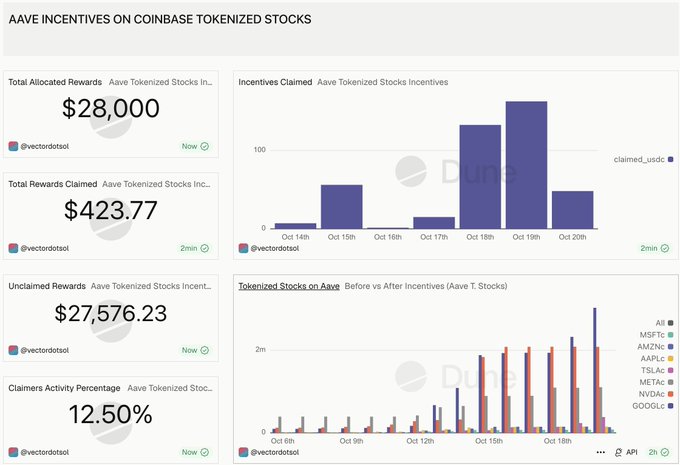This screenshot has height=465, width=680.
Task: Click vectordotsol avatar in Total Allocated Rewards card
Action: 13,146
